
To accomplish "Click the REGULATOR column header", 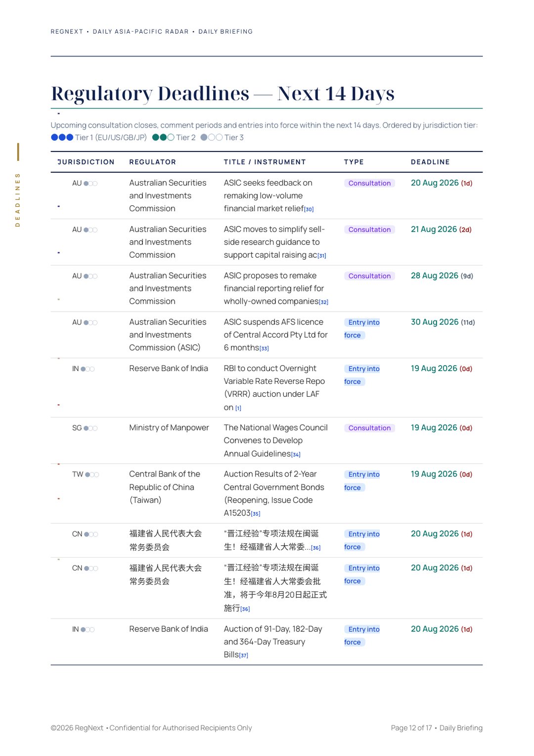I will click(153, 162).
